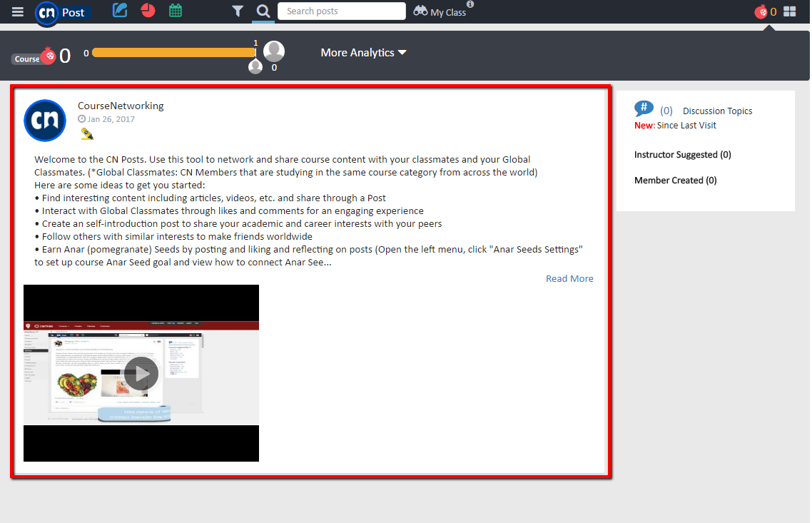Select Member Created (0)
The width and height of the screenshot is (812, 523).
pos(675,181)
